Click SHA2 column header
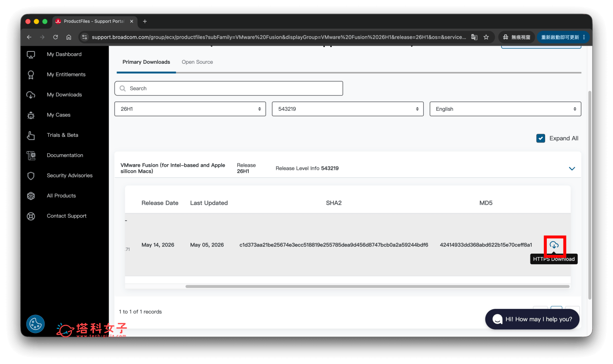Image resolution: width=613 pixels, height=364 pixels. (x=334, y=203)
